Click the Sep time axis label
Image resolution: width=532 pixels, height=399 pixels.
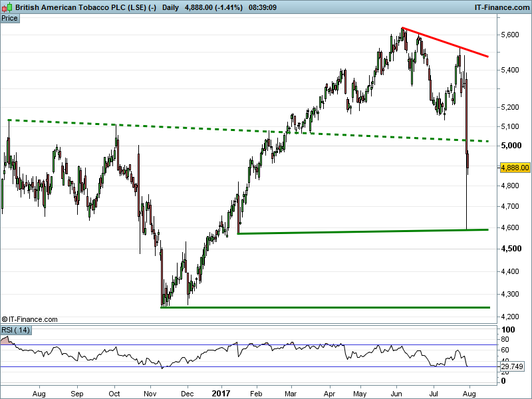click(x=77, y=394)
